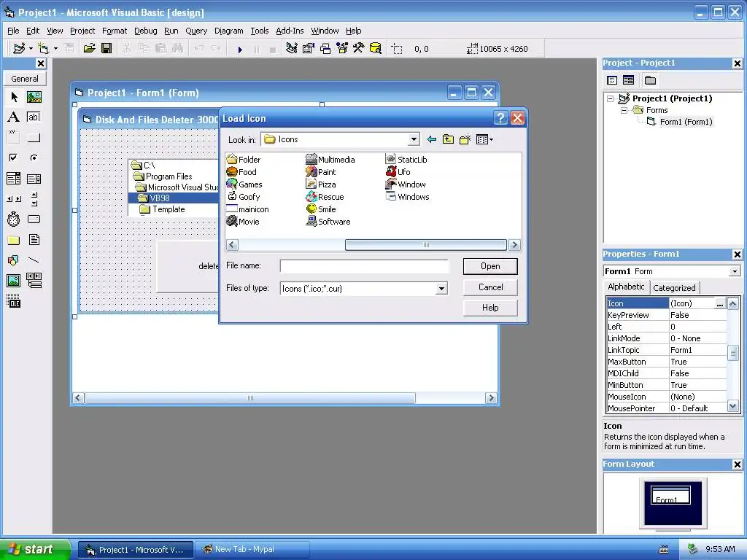Image resolution: width=747 pixels, height=560 pixels.
Task: Open Properties Window from the toolbar
Action: click(x=309, y=49)
